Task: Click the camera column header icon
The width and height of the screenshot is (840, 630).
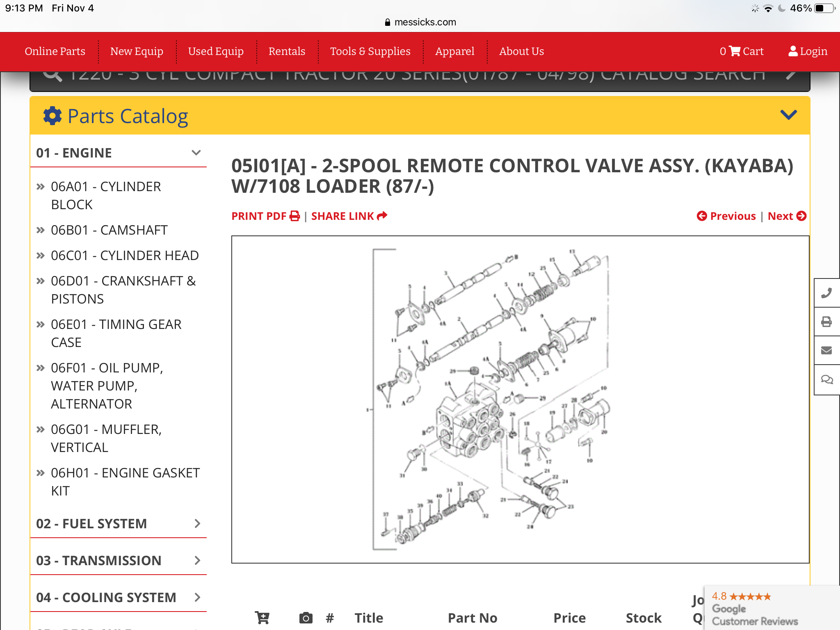Action: [x=306, y=618]
